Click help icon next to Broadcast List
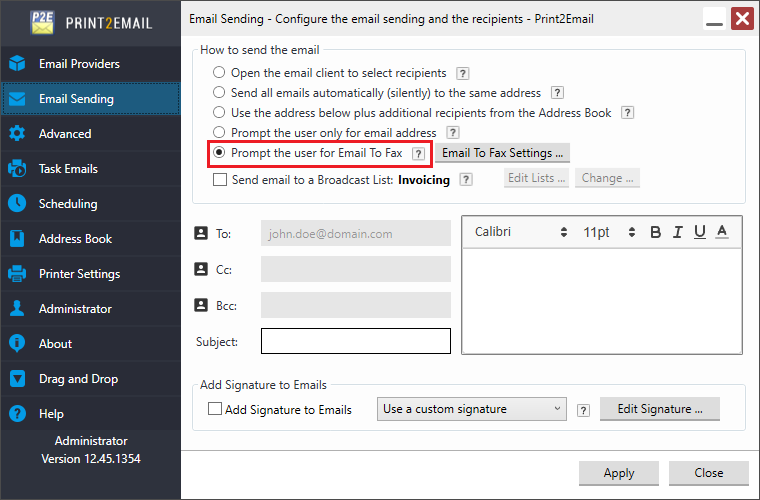 coord(466,180)
